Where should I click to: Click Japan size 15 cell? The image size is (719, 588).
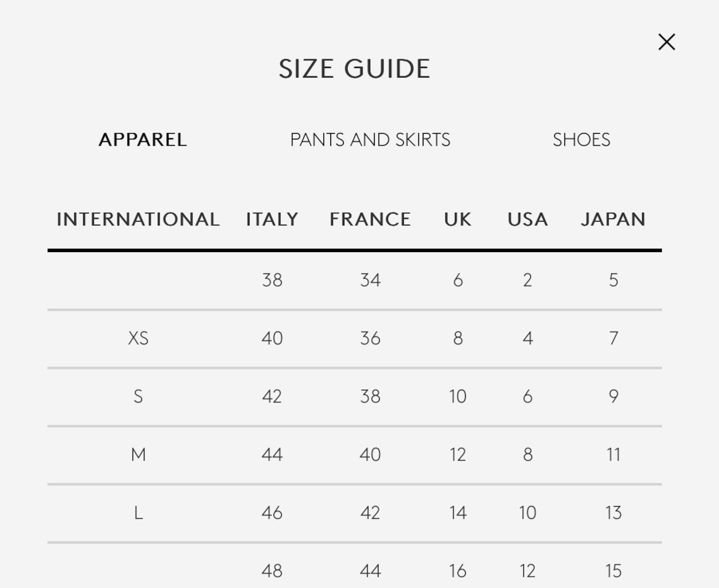point(613,571)
